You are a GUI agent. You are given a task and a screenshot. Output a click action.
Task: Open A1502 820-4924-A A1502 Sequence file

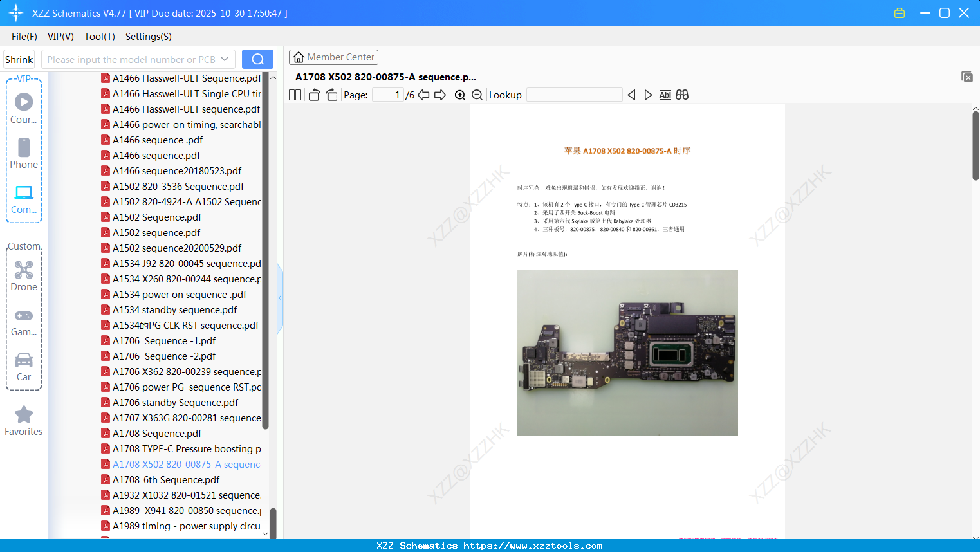(x=181, y=201)
